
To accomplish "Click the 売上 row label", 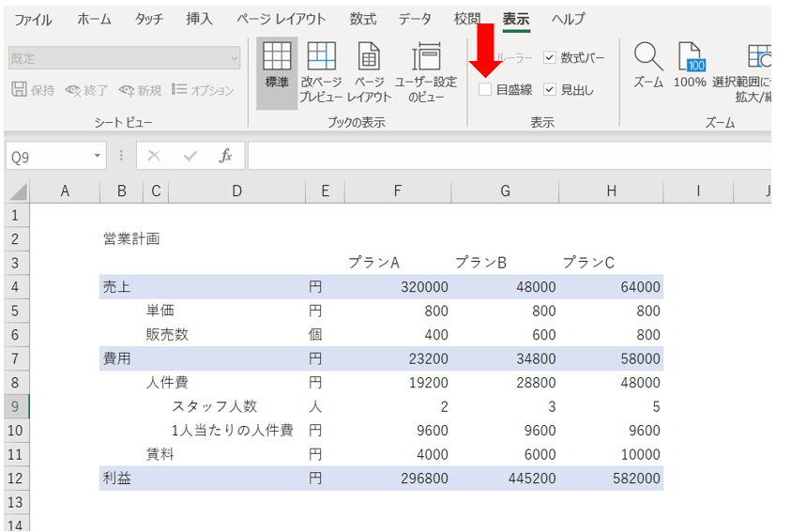I will tap(117, 287).
